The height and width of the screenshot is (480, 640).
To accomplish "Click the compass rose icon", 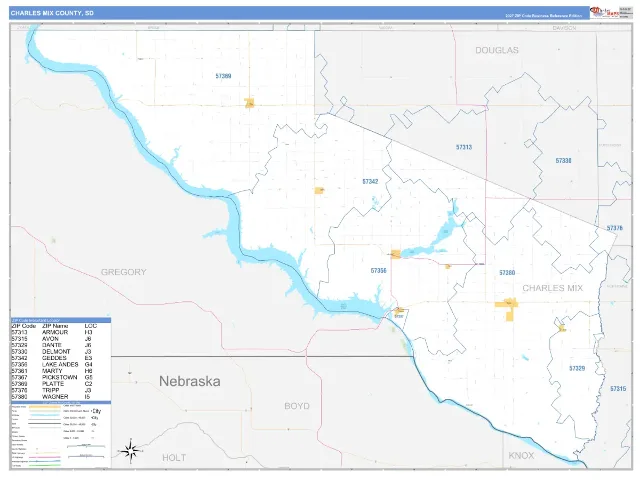I will [x=130, y=451].
